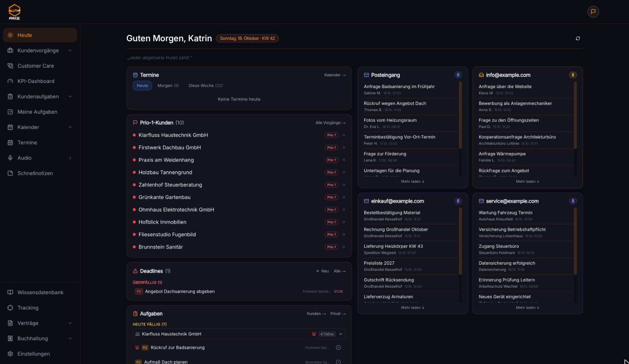This screenshot has width=629, height=364.
Task: Open the Kalender link in Termine card
Action: 335,75
